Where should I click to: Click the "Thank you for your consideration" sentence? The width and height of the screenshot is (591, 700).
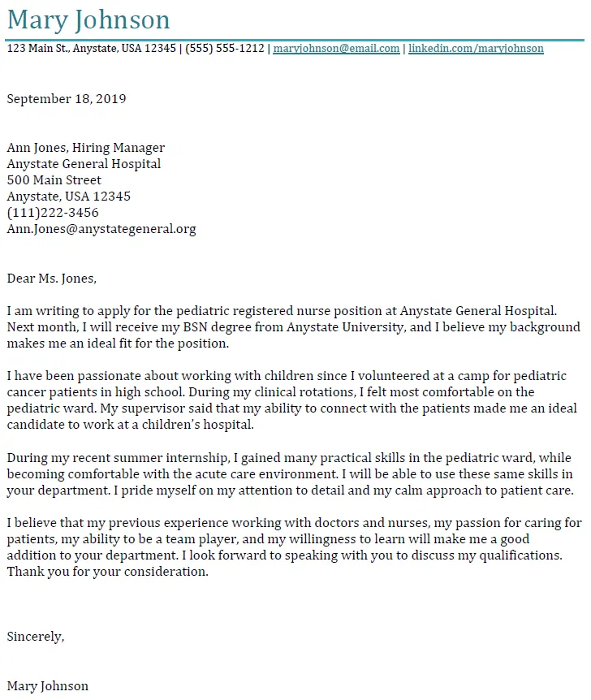click(x=107, y=572)
